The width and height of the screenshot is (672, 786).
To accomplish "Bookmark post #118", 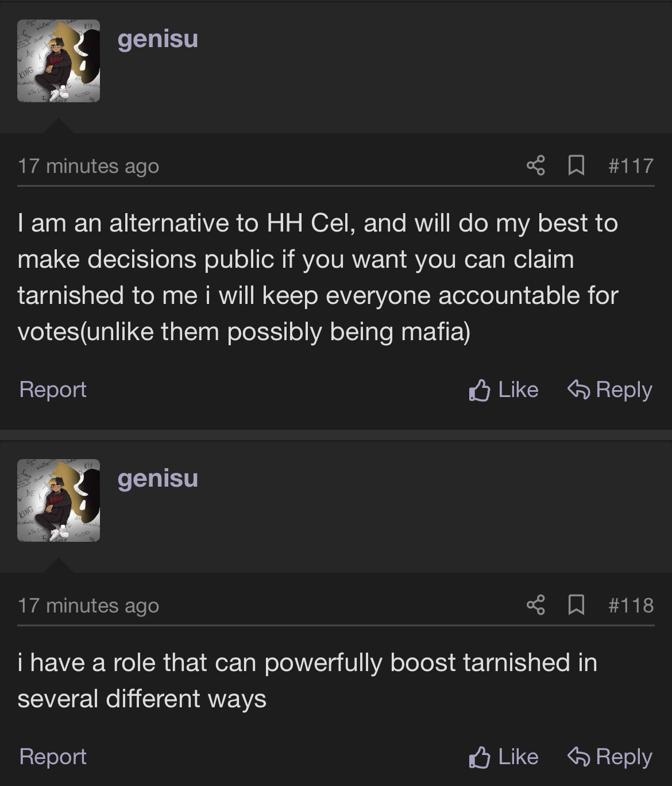I will (576, 604).
